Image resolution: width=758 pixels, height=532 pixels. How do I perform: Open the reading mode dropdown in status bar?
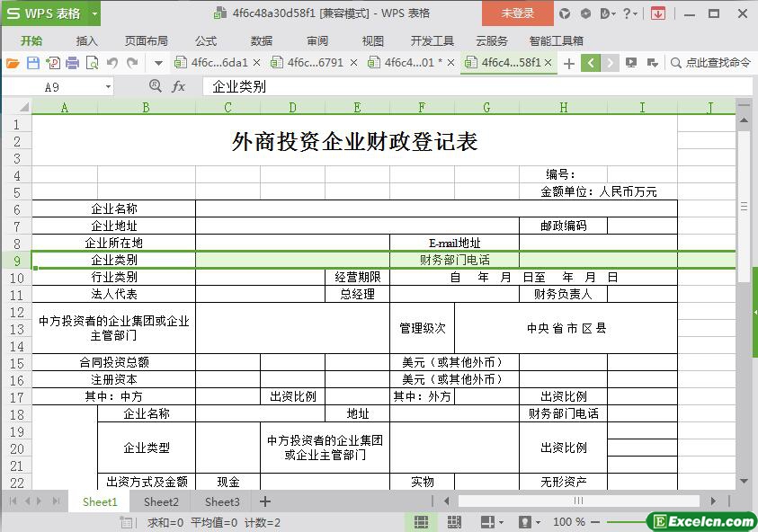tap(492, 522)
